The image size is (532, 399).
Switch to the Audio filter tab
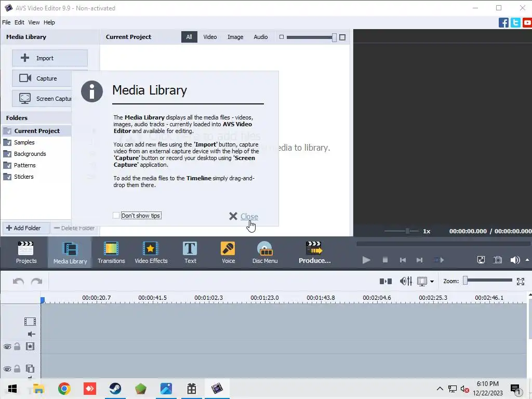pyautogui.click(x=261, y=37)
